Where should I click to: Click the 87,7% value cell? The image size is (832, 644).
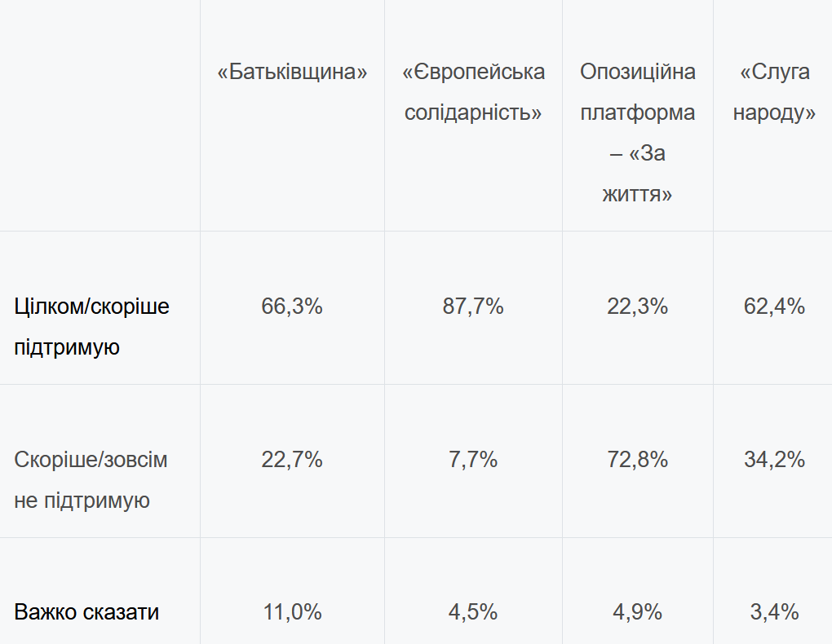tap(473, 307)
